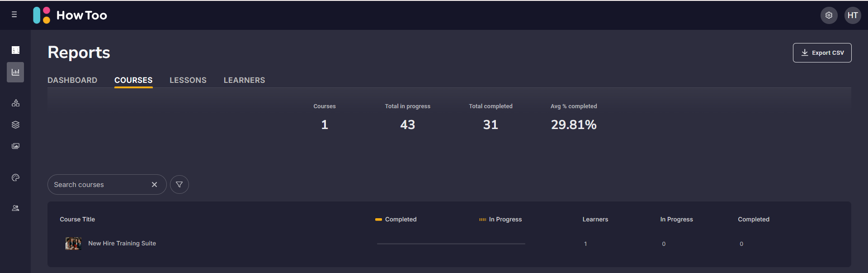
Task: Switch to the Lessons tab
Action: pyautogui.click(x=188, y=80)
